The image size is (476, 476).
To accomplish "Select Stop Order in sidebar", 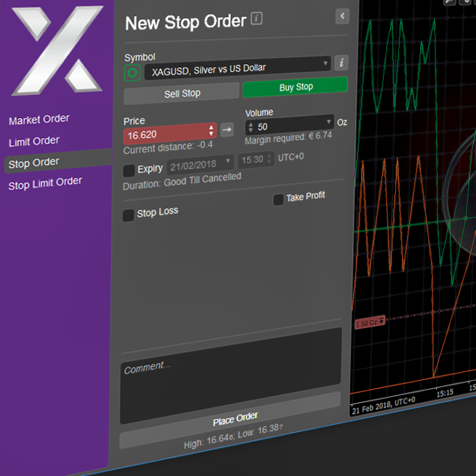I will click(58, 161).
